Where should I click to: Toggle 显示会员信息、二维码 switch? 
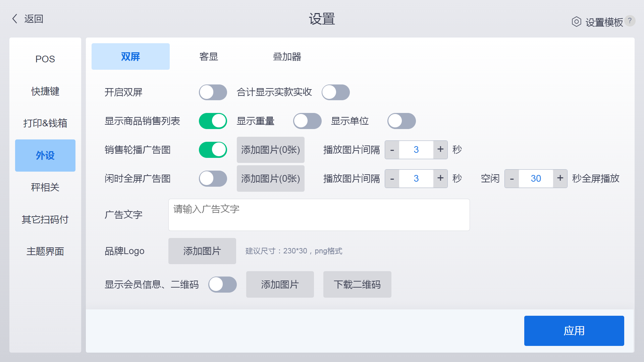(222, 285)
